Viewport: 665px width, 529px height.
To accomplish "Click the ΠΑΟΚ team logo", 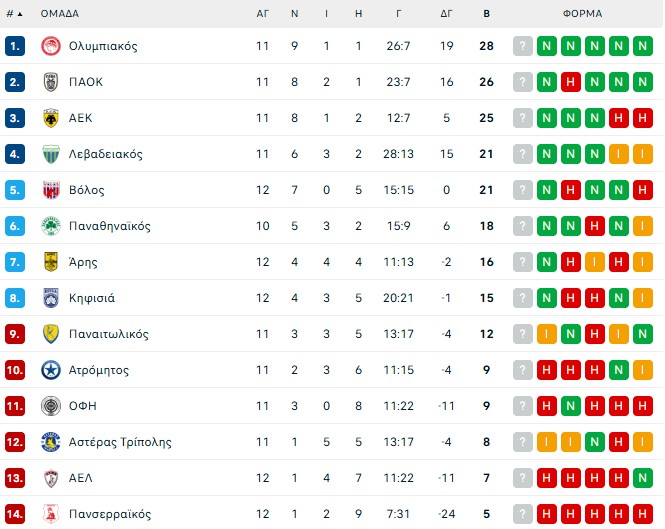I will 51,82.
